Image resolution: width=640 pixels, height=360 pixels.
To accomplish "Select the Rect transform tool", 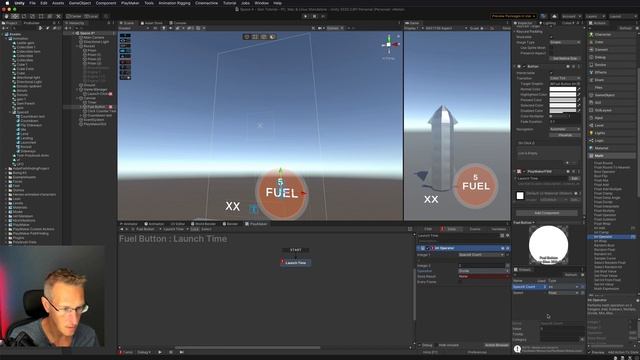I will pyautogui.click(x=41, y=16).
